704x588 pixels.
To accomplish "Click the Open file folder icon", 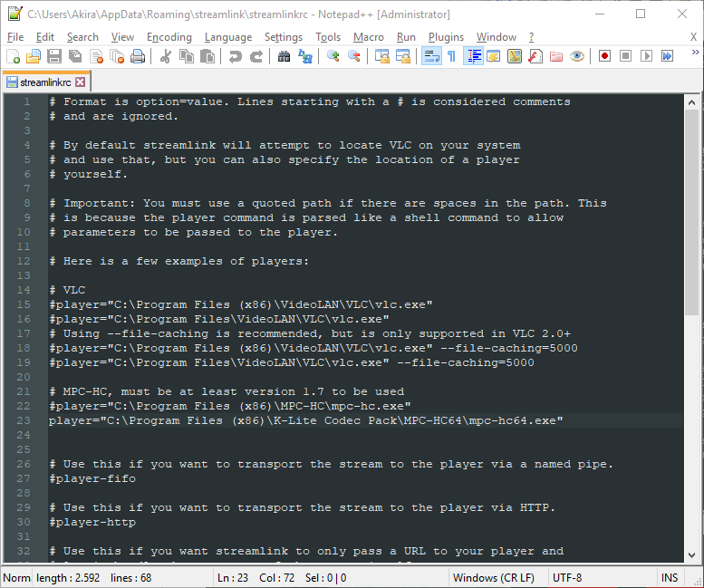I will point(34,56).
